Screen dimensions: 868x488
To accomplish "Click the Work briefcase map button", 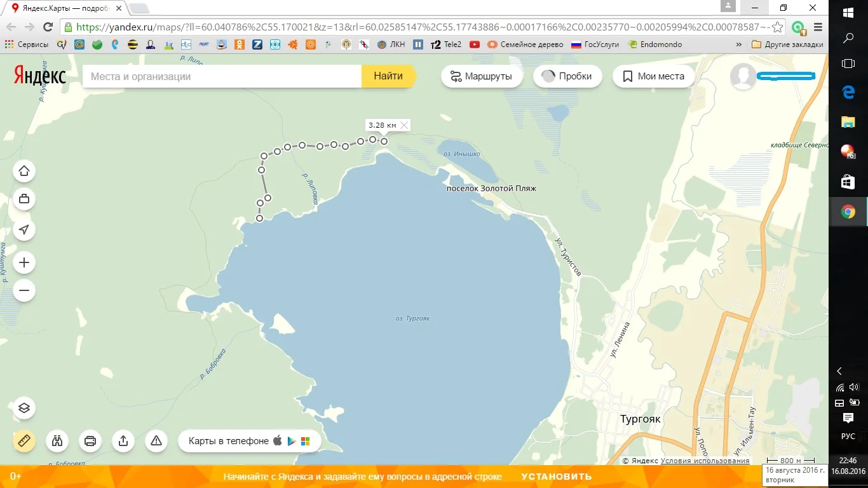I will (24, 199).
